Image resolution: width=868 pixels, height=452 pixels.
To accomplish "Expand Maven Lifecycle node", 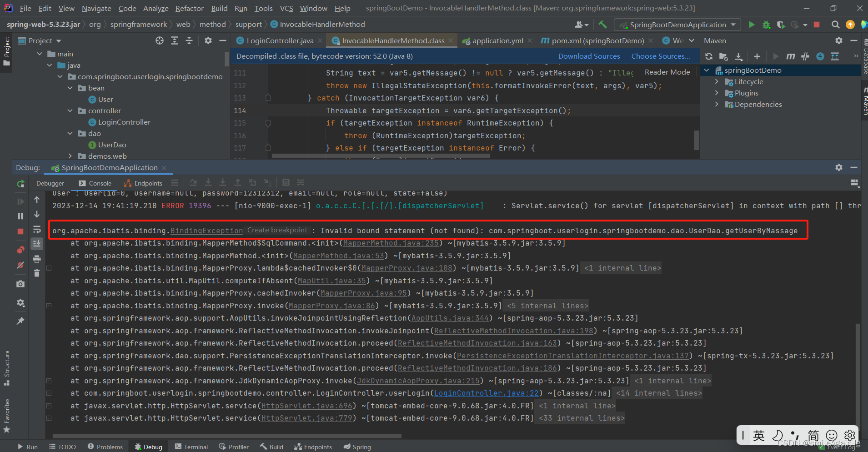I will point(717,82).
